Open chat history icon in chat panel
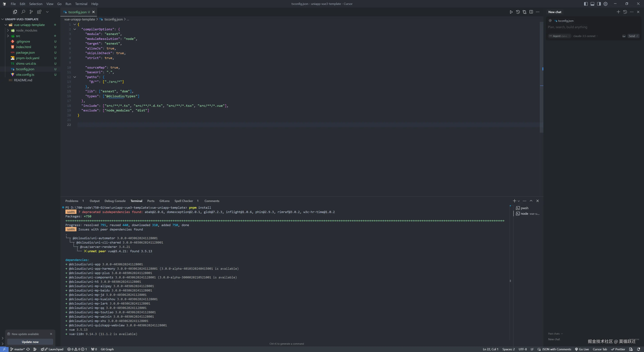 click(625, 12)
